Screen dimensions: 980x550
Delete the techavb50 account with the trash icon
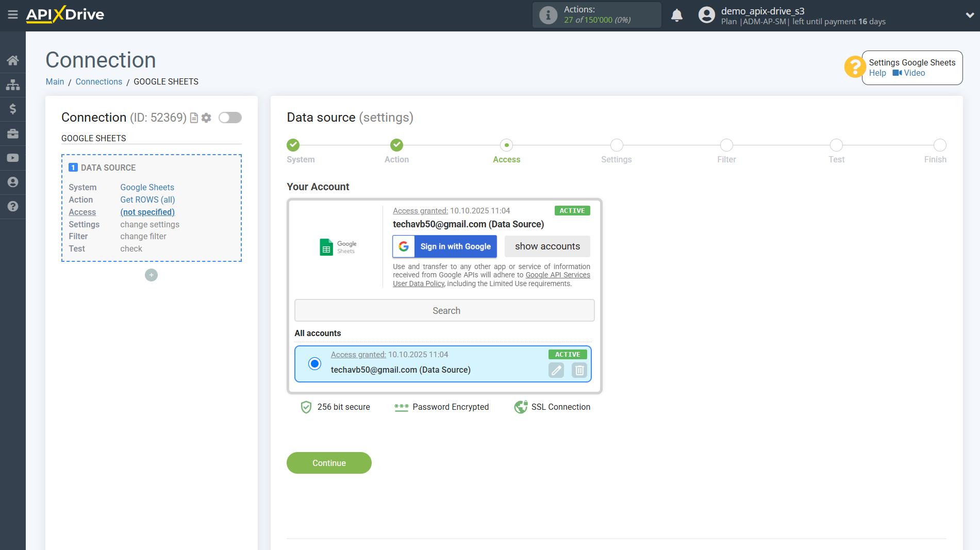[x=579, y=370]
